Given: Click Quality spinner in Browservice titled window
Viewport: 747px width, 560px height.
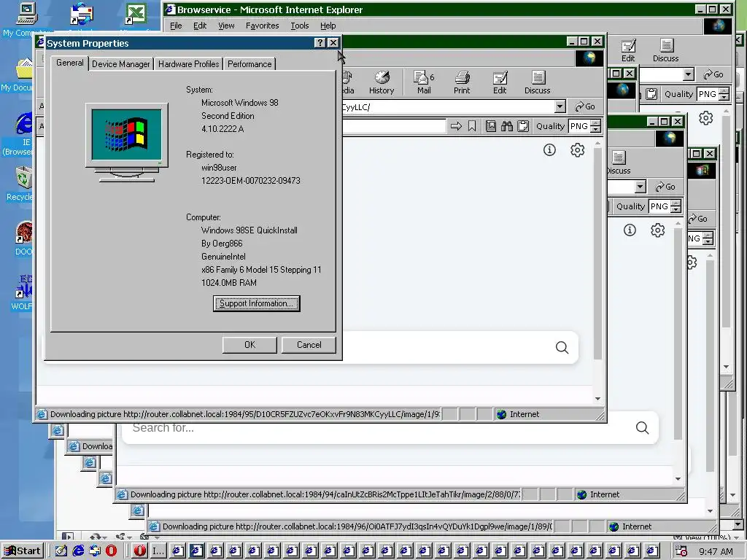Looking at the screenshot, I should [x=724, y=94].
